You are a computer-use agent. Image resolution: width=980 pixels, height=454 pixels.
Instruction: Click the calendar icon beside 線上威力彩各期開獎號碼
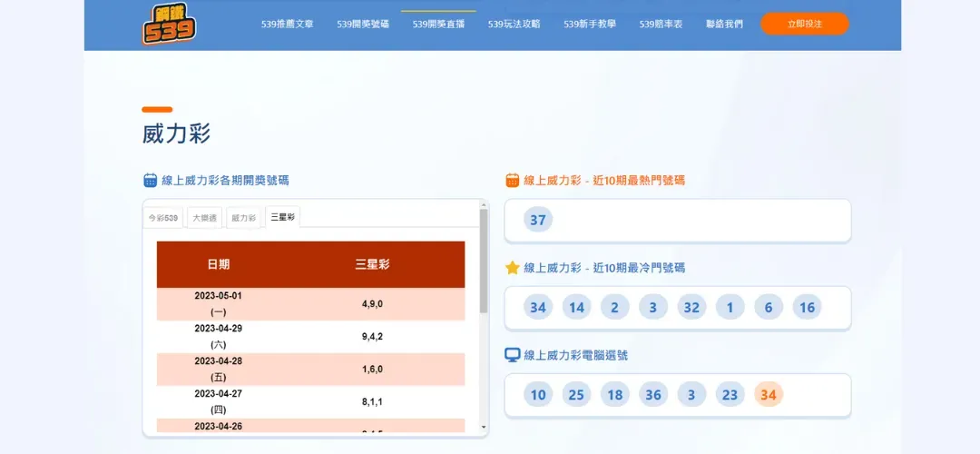(150, 181)
